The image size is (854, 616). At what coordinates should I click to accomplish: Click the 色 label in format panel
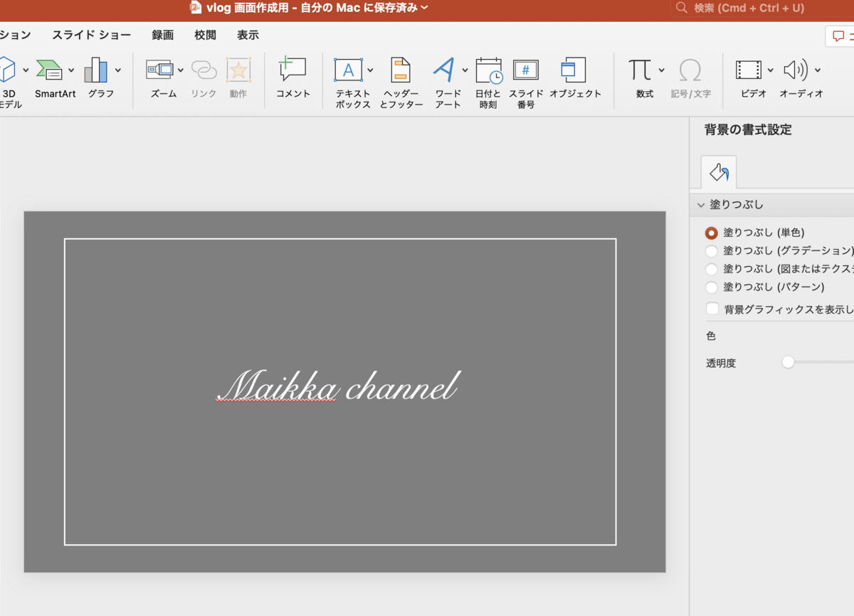click(x=711, y=336)
